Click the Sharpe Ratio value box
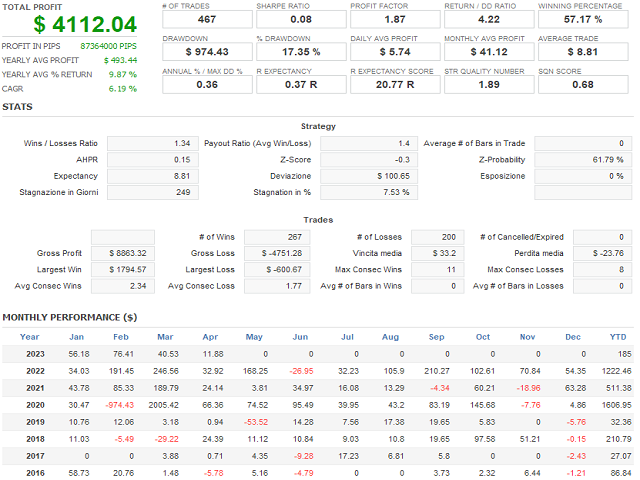Screen dimensions: 640x480 pyautogui.click(x=300, y=19)
